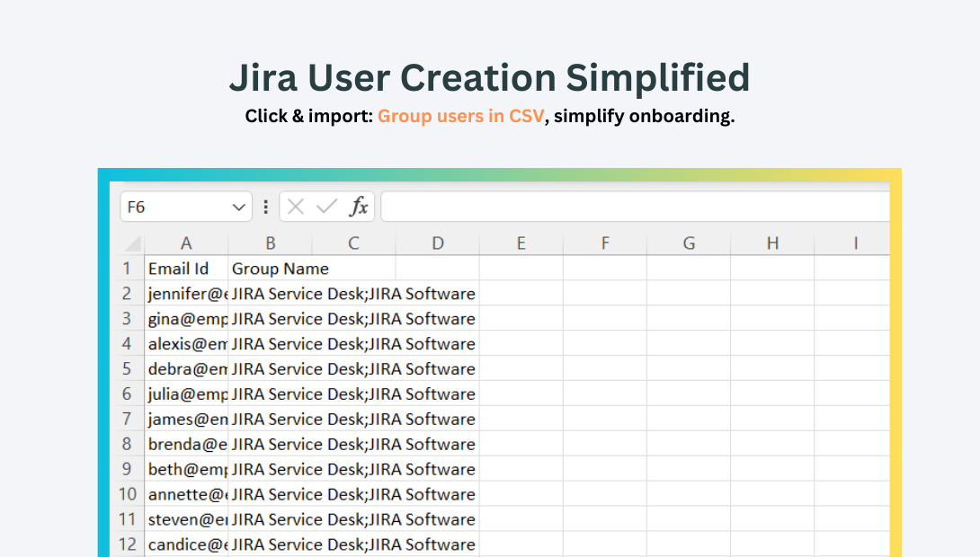This screenshot has width=980, height=557.
Task: Select row 8 header
Action: 128,444
